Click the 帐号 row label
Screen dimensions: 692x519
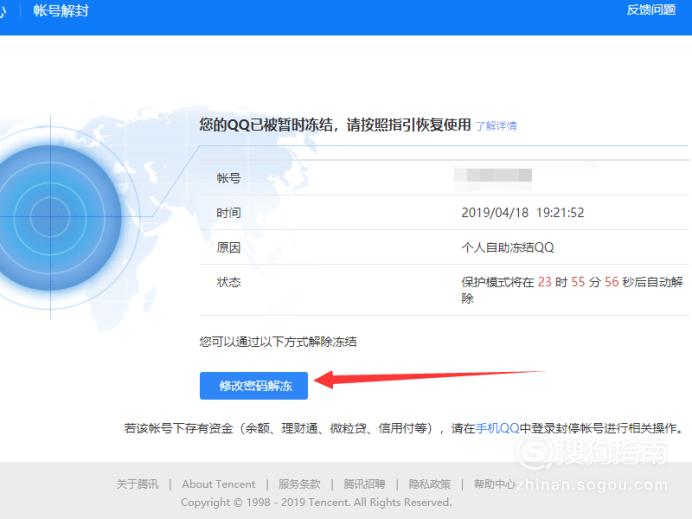[x=229, y=178]
